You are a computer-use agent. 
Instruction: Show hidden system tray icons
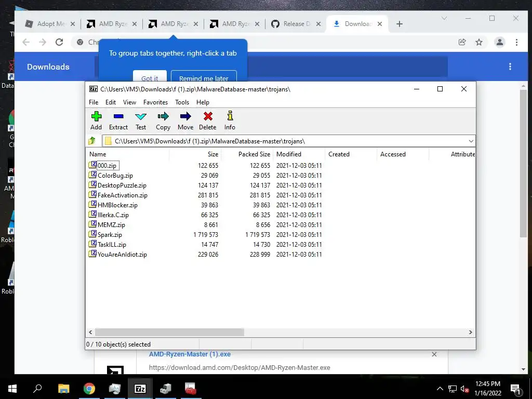(440, 389)
